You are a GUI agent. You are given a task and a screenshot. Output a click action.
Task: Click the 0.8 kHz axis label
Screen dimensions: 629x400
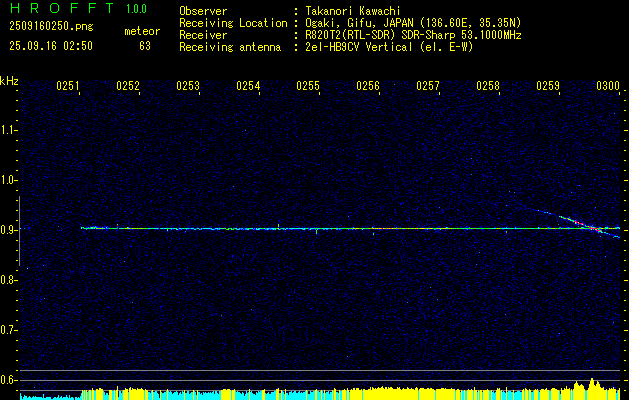click(8, 280)
